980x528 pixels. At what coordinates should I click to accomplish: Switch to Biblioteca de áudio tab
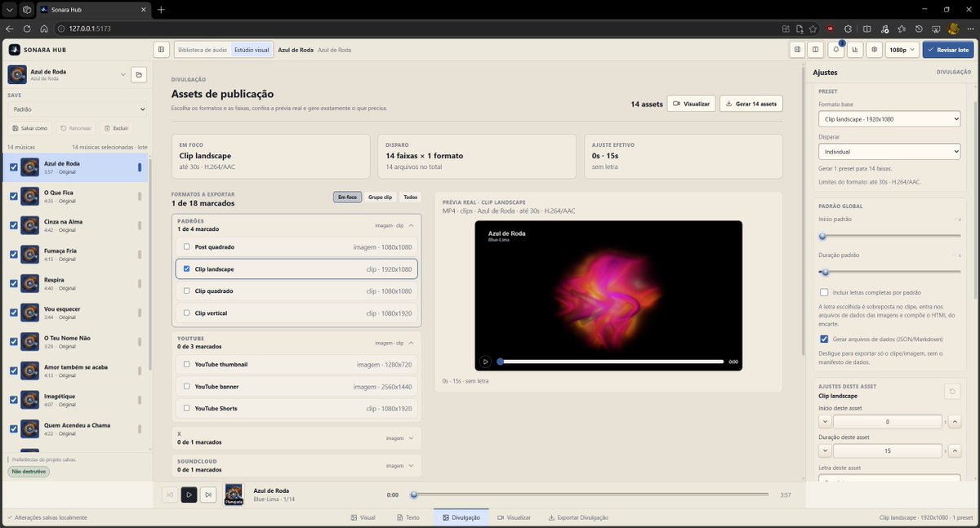point(203,50)
